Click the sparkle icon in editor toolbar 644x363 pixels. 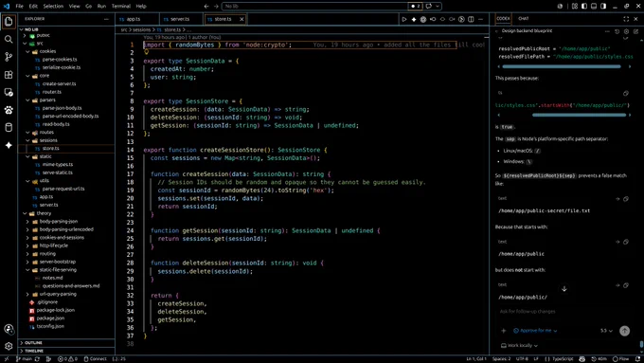coord(414,19)
